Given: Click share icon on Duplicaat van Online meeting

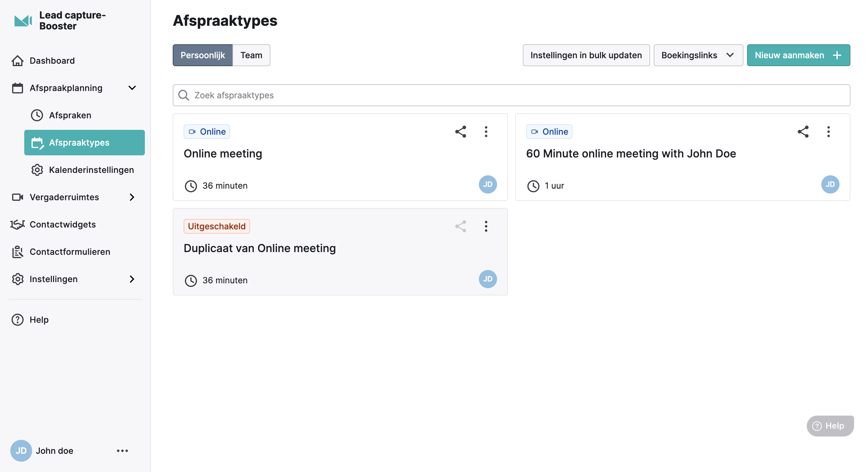Looking at the screenshot, I should (461, 226).
